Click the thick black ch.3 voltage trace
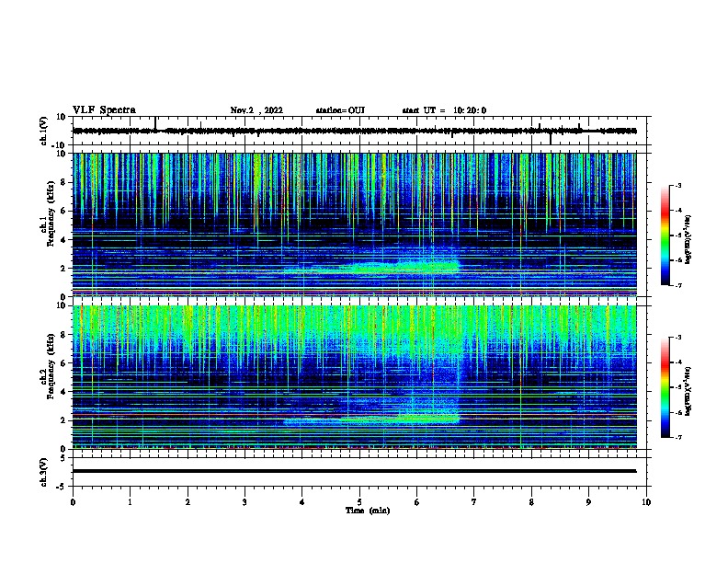This screenshot has width=728, height=563. [x=354, y=471]
